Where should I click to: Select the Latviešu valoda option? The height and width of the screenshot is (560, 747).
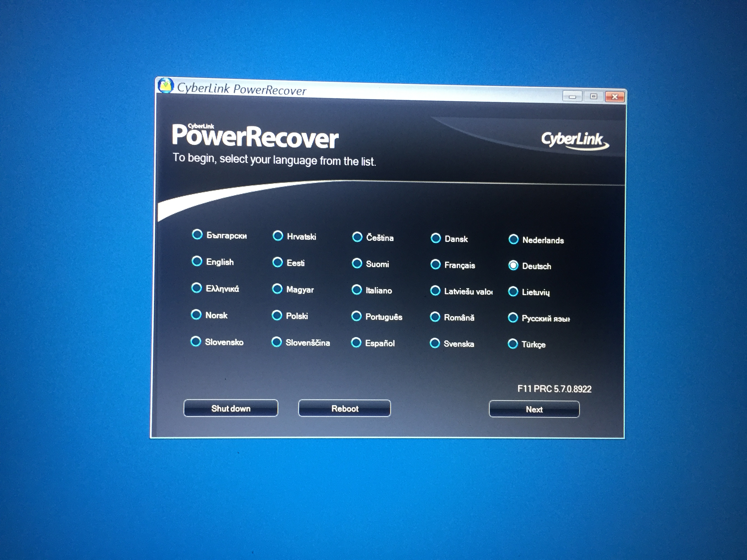[x=435, y=291]
